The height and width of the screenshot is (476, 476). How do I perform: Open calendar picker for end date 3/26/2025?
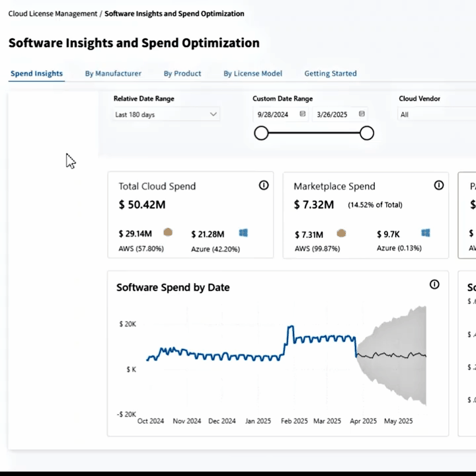pos(362,114)
